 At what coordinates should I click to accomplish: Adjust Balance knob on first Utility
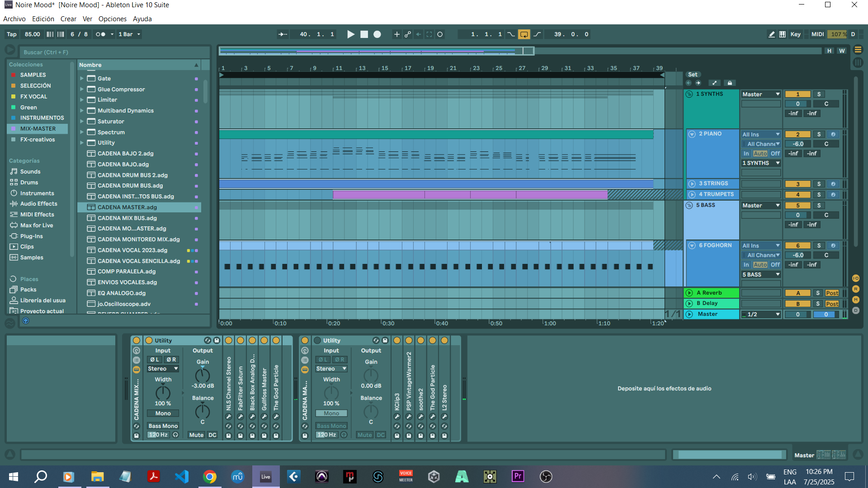203,411
